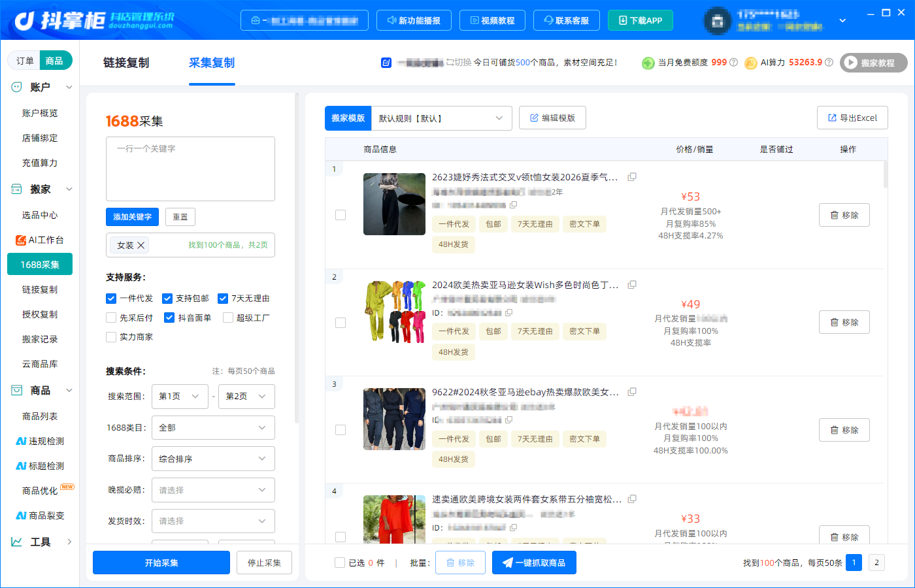Open the 晚揽必赔 dropdown

click(x=213, y=490)
